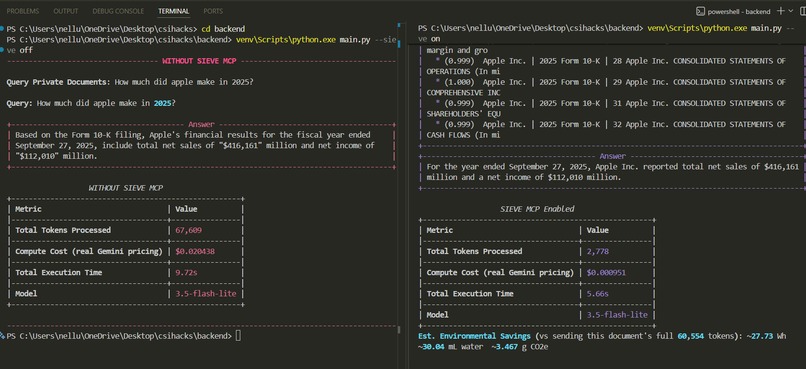Open the PORTS panel tab

[213, 11]
